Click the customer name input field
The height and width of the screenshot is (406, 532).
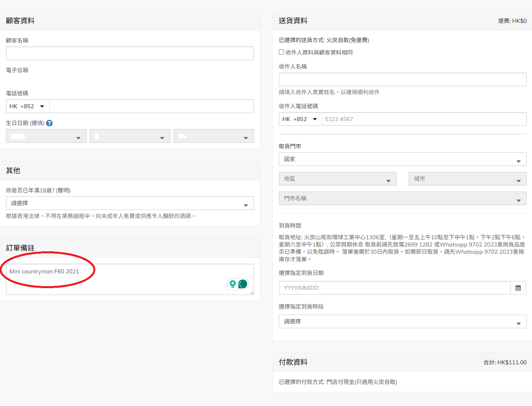pyautogui.click(x=130, y=53)
